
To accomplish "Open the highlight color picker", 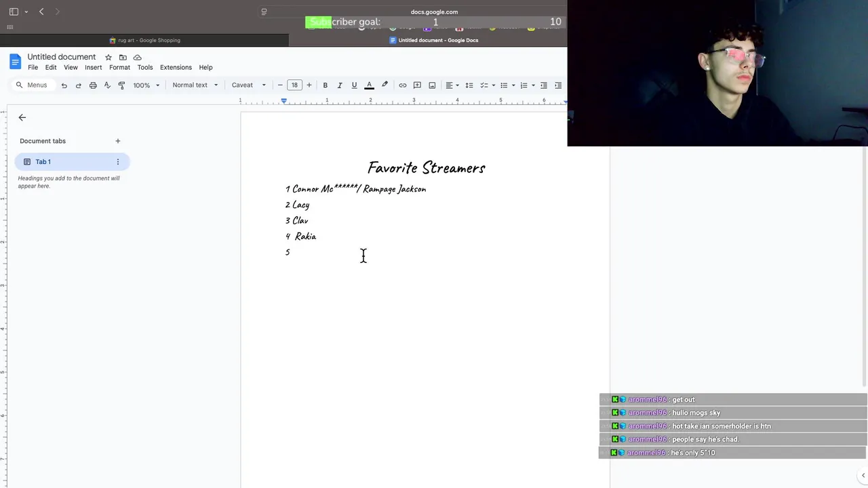I will [384, 85].
